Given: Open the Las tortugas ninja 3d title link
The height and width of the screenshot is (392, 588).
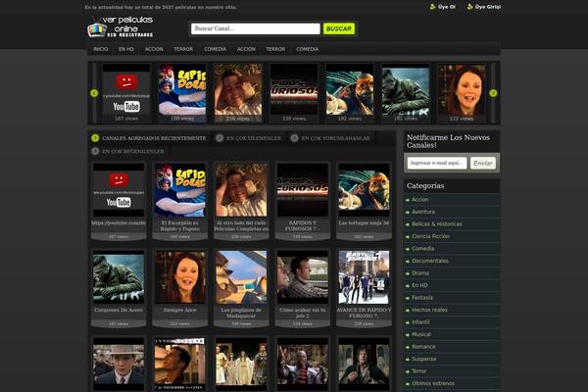Looking at the screenshot, I should click(364, 222).
